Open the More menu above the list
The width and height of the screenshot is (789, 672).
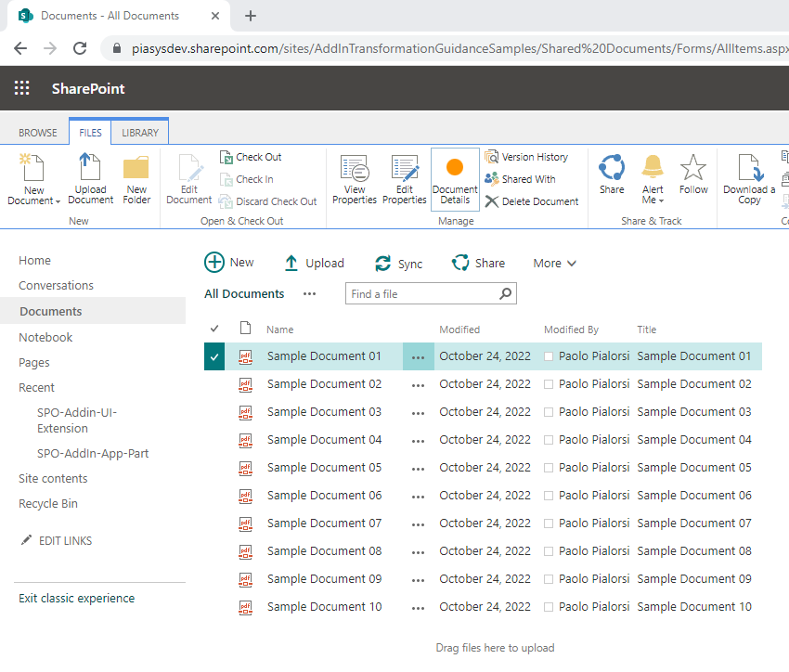pyautogui.click(x=553, y=263)
